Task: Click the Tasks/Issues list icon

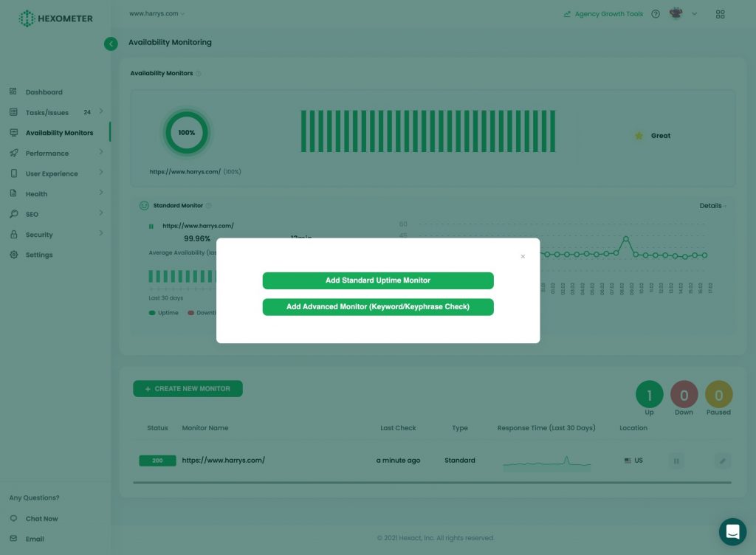Action: tap(13, 111)
